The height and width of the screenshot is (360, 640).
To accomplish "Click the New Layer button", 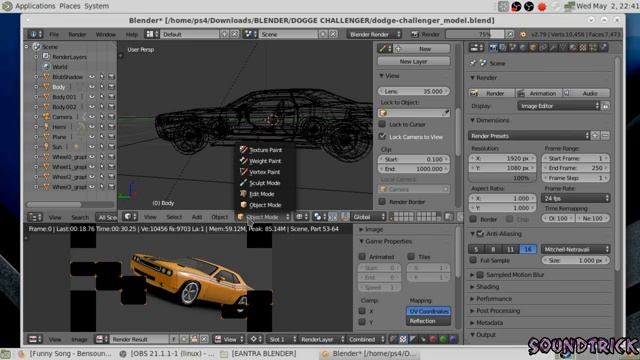I will click(413, 62).
